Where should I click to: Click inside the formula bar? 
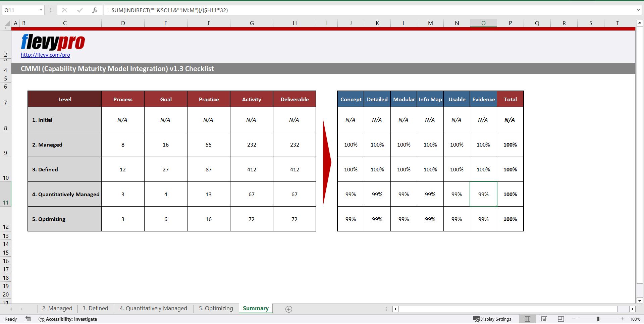(235, 10)
